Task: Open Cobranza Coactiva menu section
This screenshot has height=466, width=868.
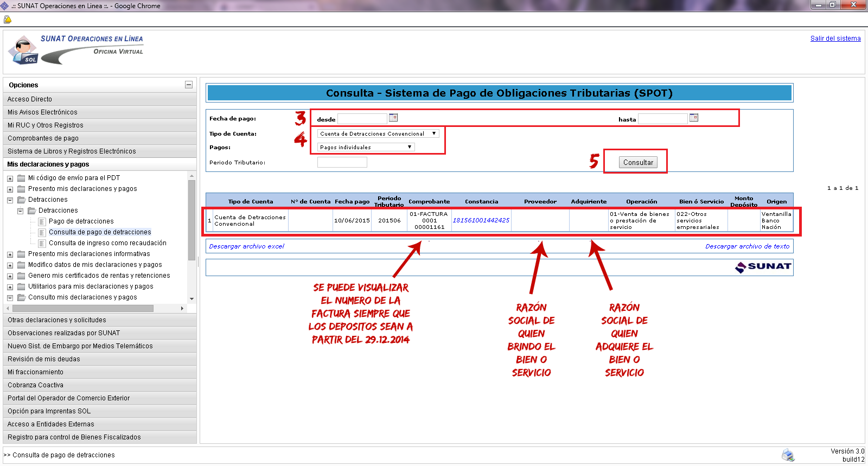Action: tap(100, 385)
